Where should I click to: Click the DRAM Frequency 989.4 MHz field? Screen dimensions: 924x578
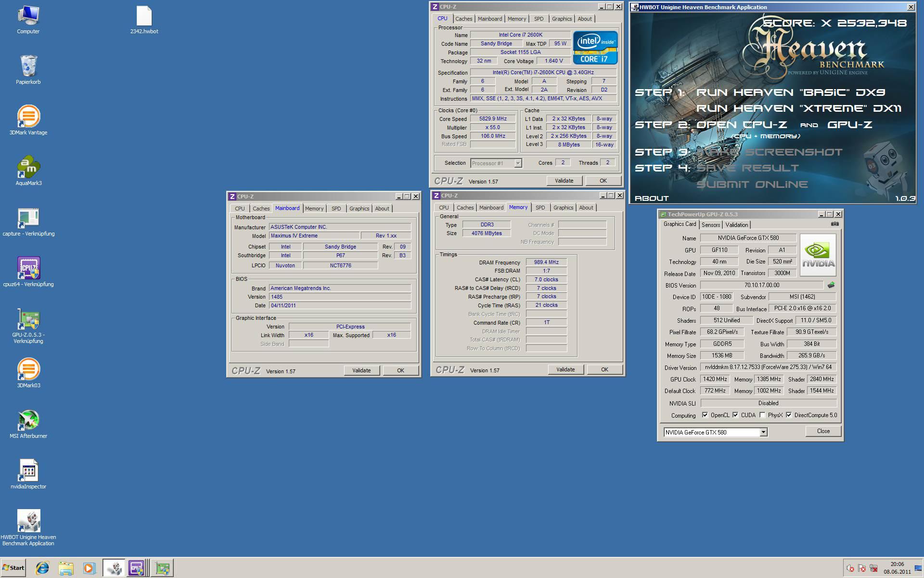point(546,263)
